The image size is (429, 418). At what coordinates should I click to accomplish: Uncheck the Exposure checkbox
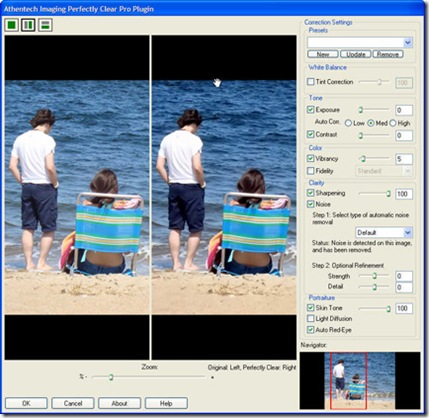click(311, 110)
